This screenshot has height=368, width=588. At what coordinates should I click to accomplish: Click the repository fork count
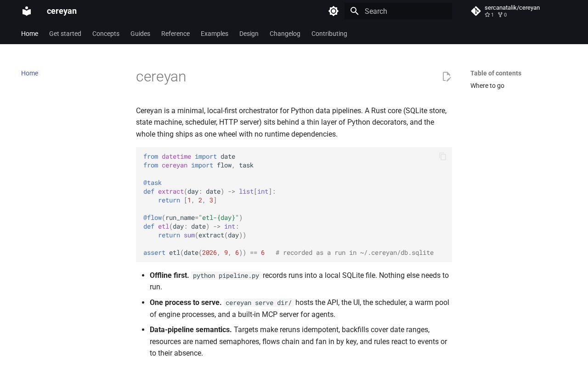coord(502,15)
